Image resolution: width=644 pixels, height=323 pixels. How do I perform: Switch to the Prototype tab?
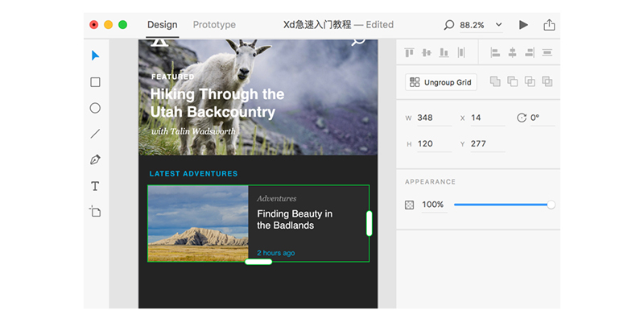click(x=214, y=25)
